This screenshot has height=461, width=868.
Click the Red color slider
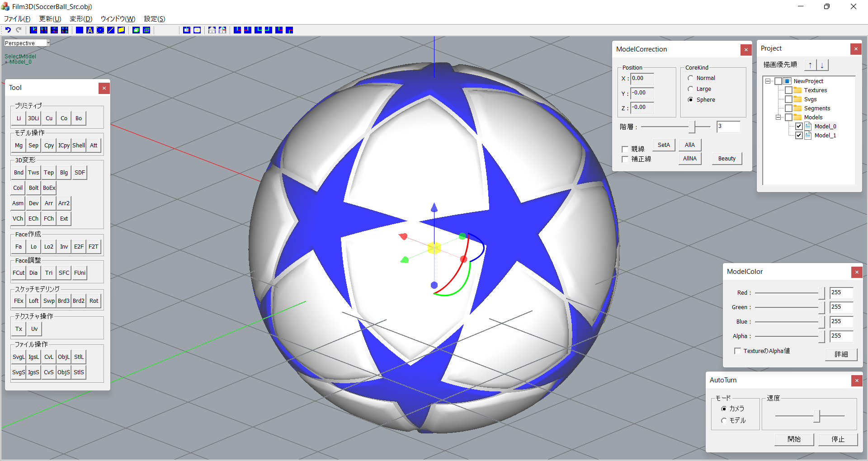pos(790,293)
